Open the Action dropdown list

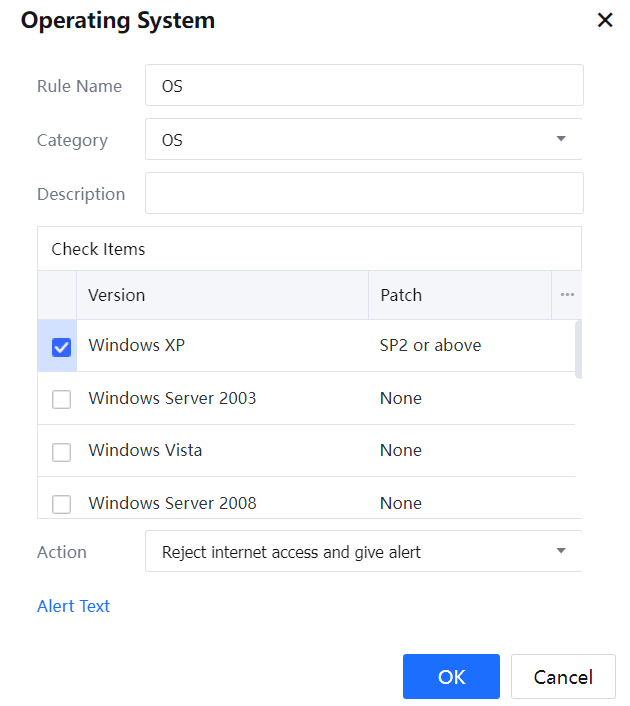pyautogui.click(x=561, y=552)
